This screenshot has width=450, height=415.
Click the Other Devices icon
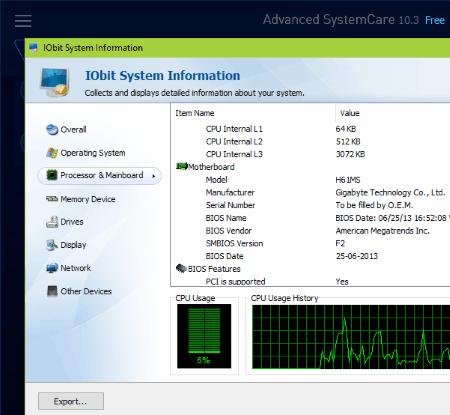coord(52,291)
